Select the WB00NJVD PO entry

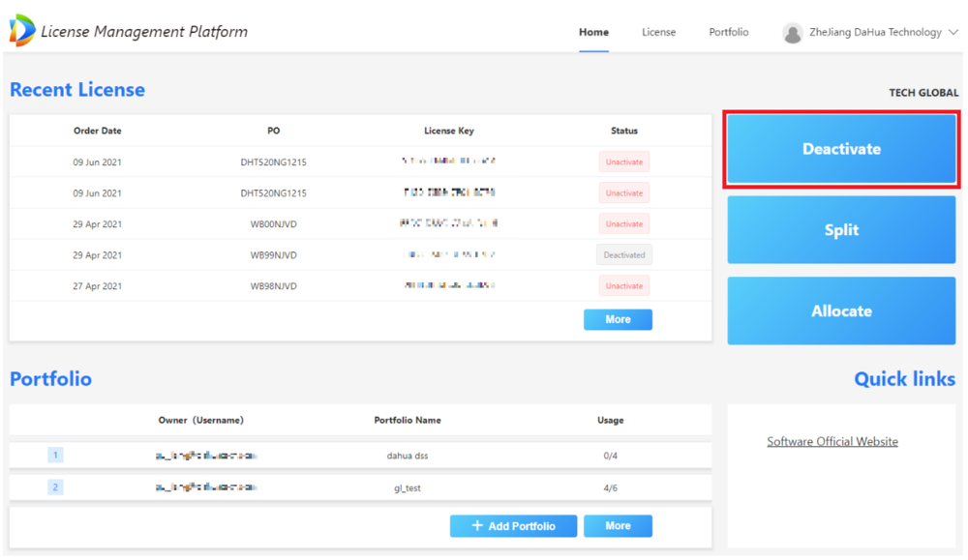pyautogui.click(x=274, y=223)
